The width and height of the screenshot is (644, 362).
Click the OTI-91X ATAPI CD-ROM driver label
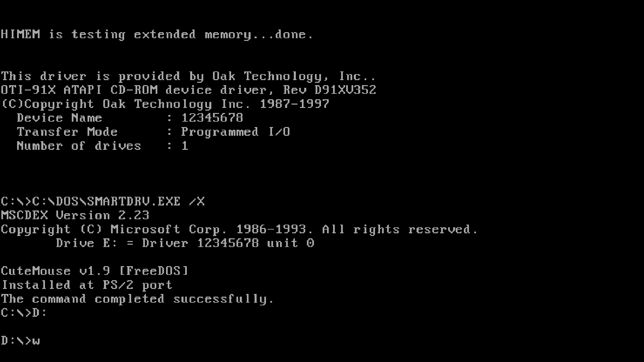[189, 90]
